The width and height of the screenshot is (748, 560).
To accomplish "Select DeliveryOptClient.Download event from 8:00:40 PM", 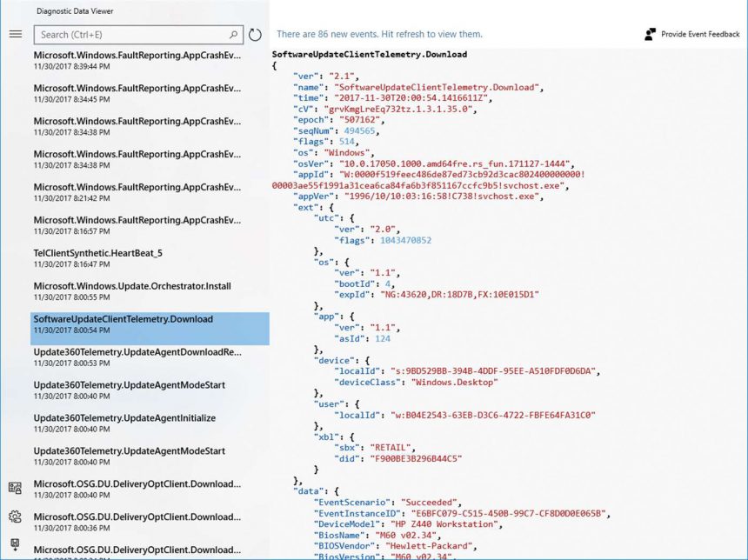I will pos(150,489).
